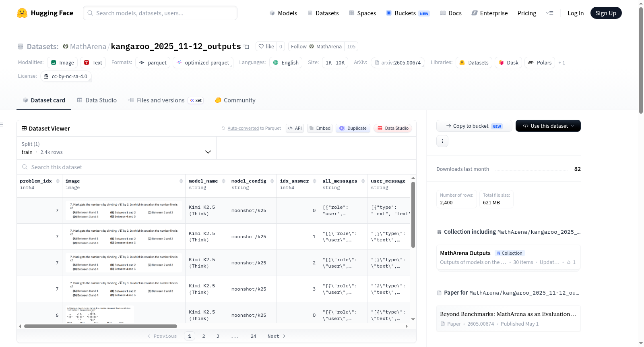Click the Sign Up button
Screen dimensions: 644x347
[606, 13]
